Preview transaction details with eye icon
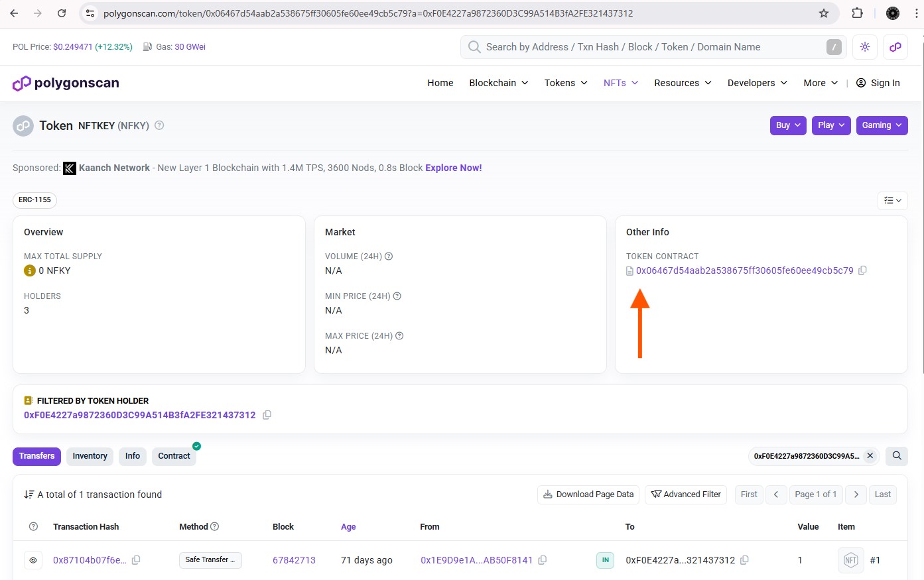 [33, 560]
